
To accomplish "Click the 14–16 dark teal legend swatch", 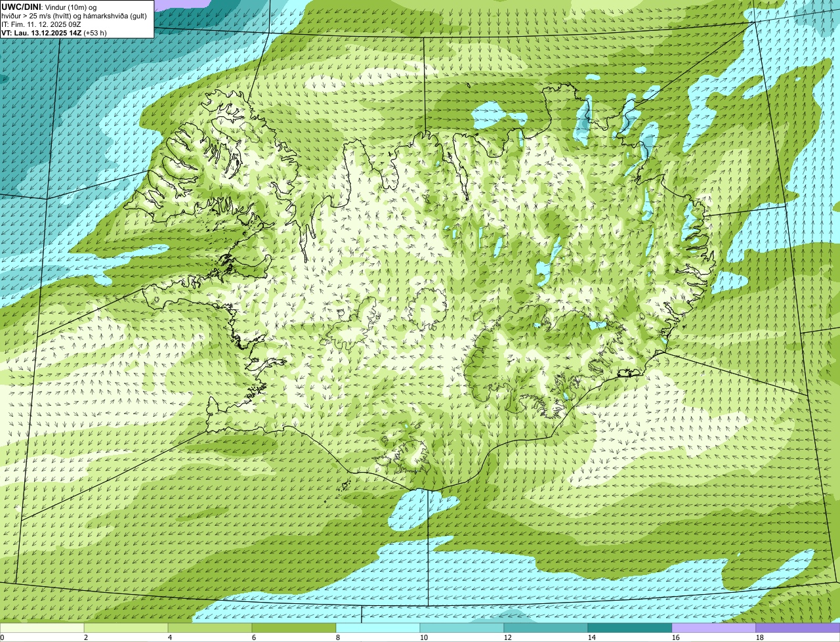I will pos(630,628).
